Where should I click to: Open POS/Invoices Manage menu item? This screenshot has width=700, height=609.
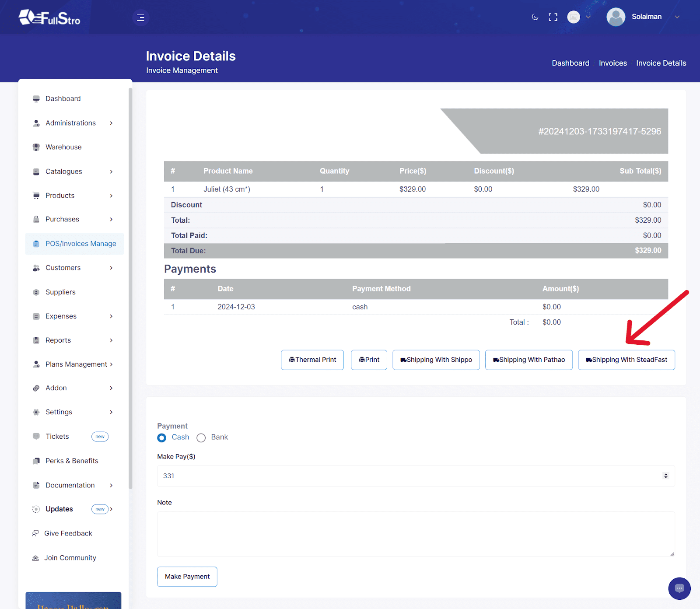click(x=74, y=244)
